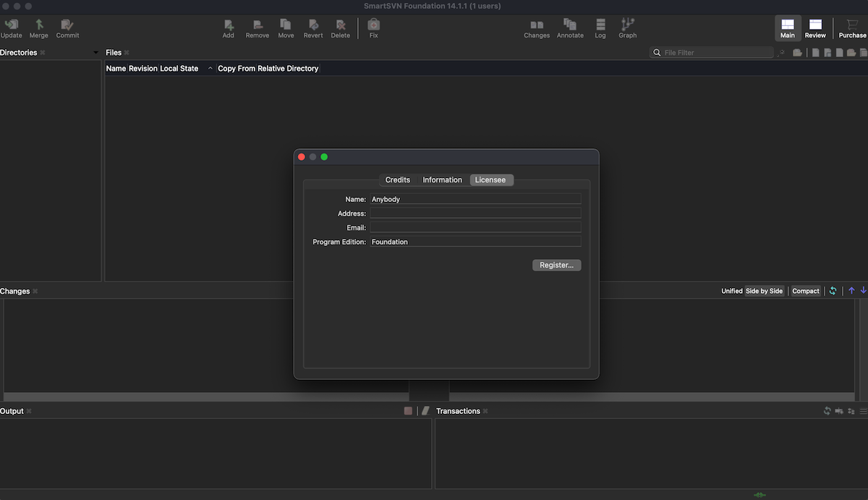
Task: Click the Annotate toolbar icon
Action: pyautogui.click(x=570, y=27)
